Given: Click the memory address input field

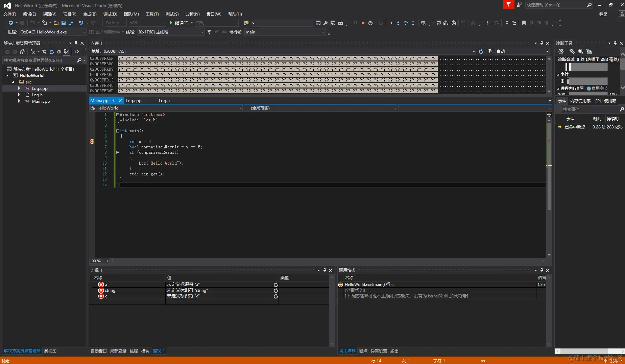Looking at the screenshot, I should 289,51.
